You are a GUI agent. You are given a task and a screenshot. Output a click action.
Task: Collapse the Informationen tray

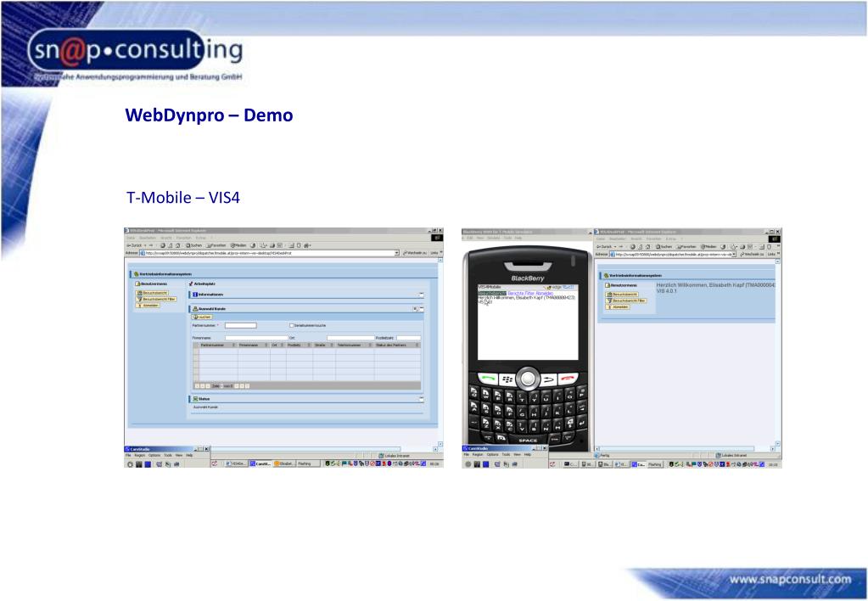(421, 295)
